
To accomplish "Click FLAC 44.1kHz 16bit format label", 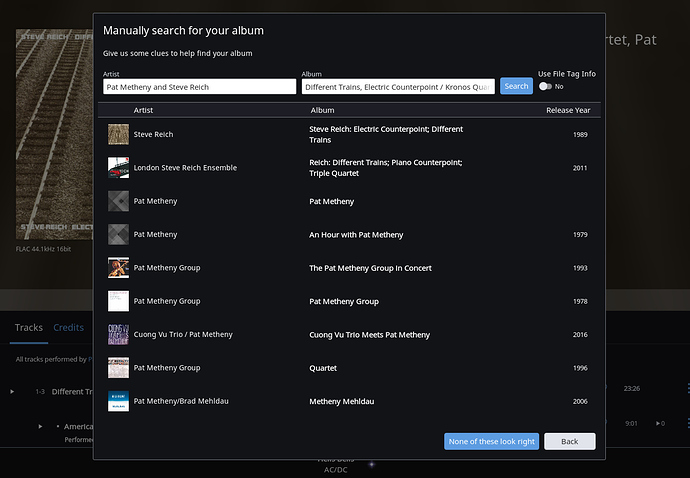I will [43, 249].
